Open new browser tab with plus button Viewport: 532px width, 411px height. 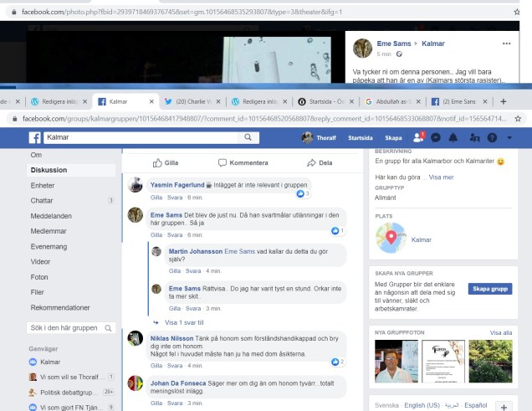click(503, 101)
